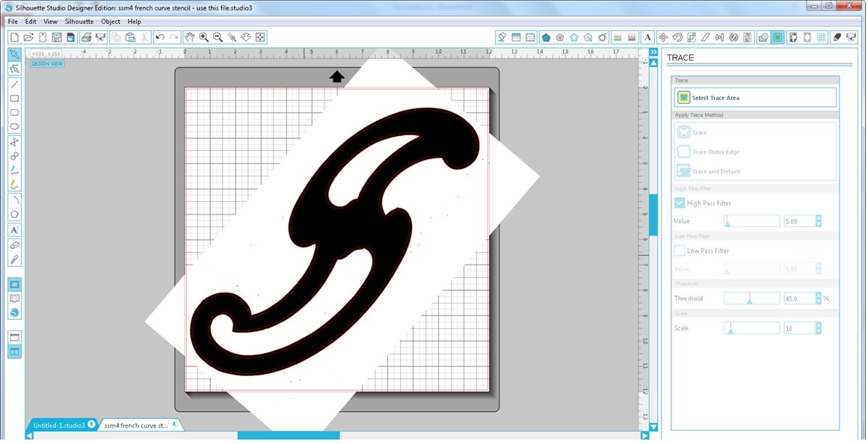868x444 pixels.
Task: Click the Save floppy disk icon
Action: pos(57,37)
